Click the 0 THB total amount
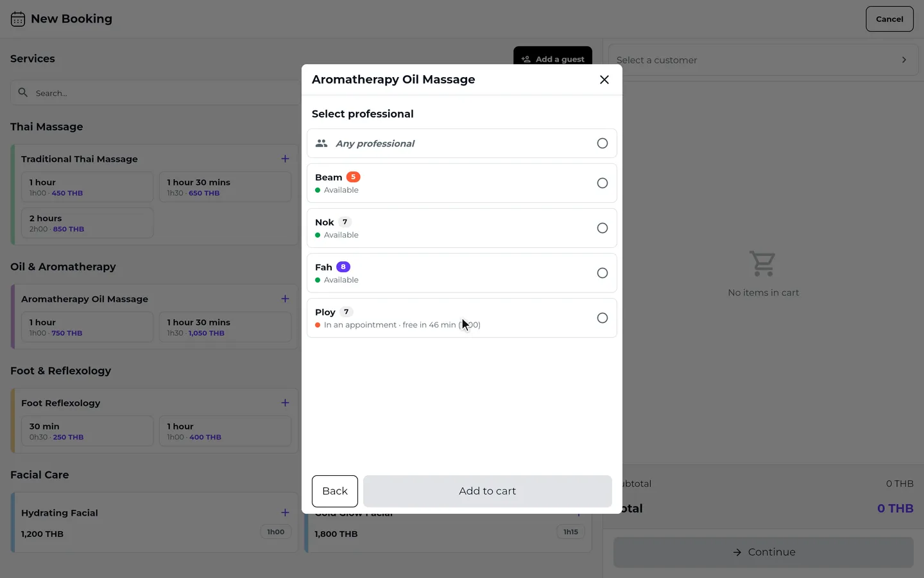This screenshot has width=924, height=578. (x=895, y=509)
